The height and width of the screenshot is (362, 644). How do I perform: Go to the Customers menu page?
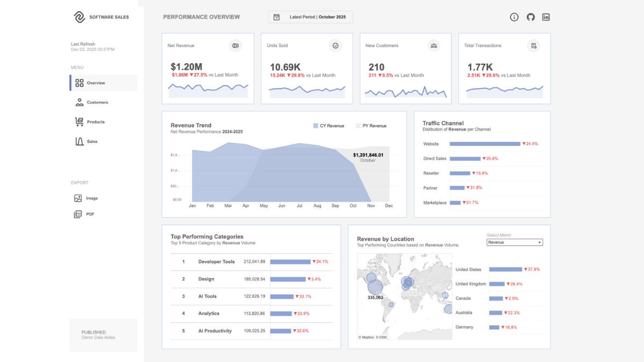(97, 102)
